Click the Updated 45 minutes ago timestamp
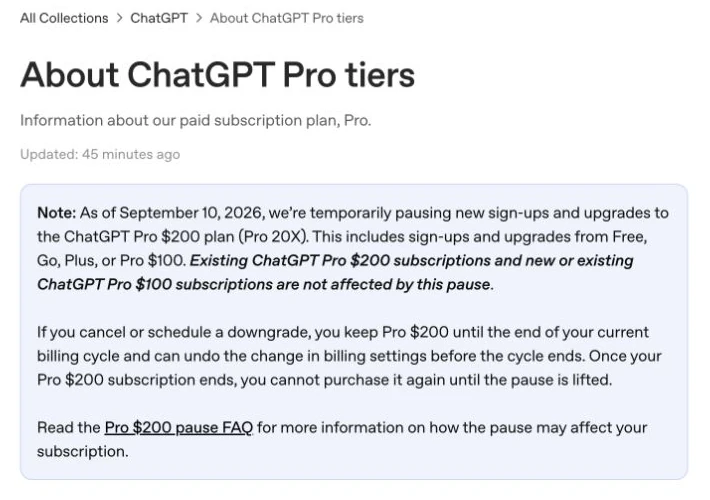The width and height of the screenshot is (710, 500). click(x=100, y=154)
